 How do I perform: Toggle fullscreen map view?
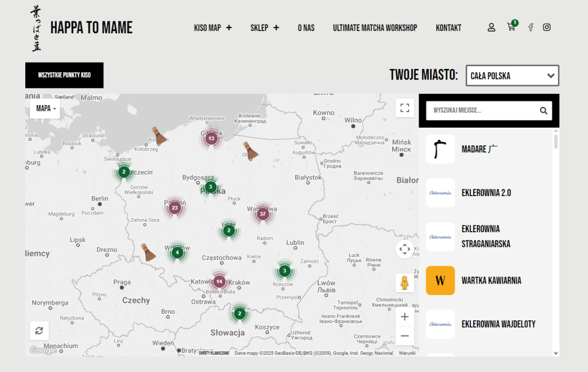[x=405, y=108]
